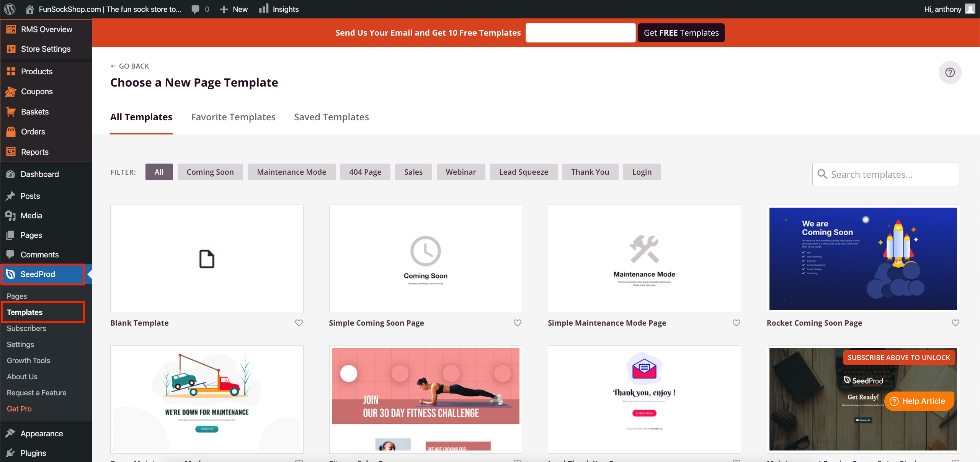Switch to Saved Templates tab
This screenshot has height=462, width=980.
point(331,117)
